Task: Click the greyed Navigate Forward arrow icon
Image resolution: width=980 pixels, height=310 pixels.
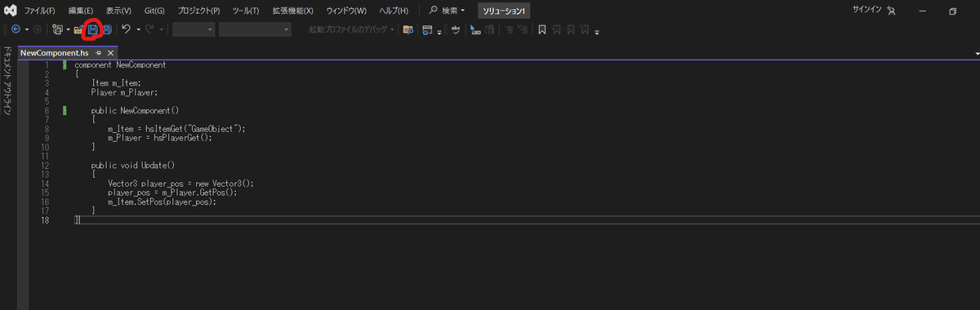Action: (x=37, y=29)
